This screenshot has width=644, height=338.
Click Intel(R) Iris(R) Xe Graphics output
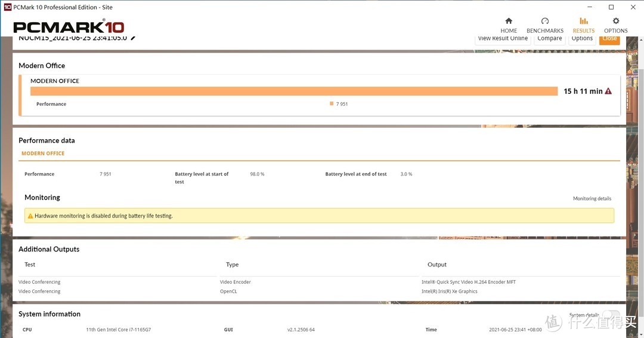pyautogui.click(x=450, y=291)
